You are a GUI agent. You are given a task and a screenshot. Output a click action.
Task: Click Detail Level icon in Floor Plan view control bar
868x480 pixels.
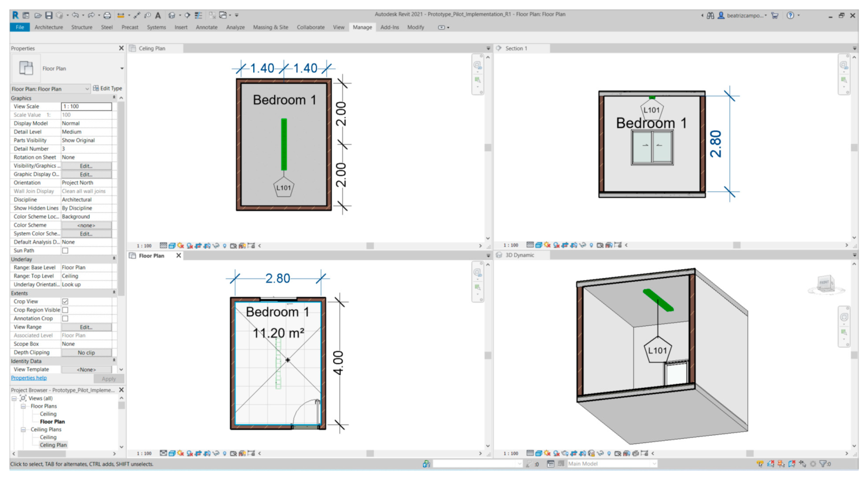tap(163, 454)
